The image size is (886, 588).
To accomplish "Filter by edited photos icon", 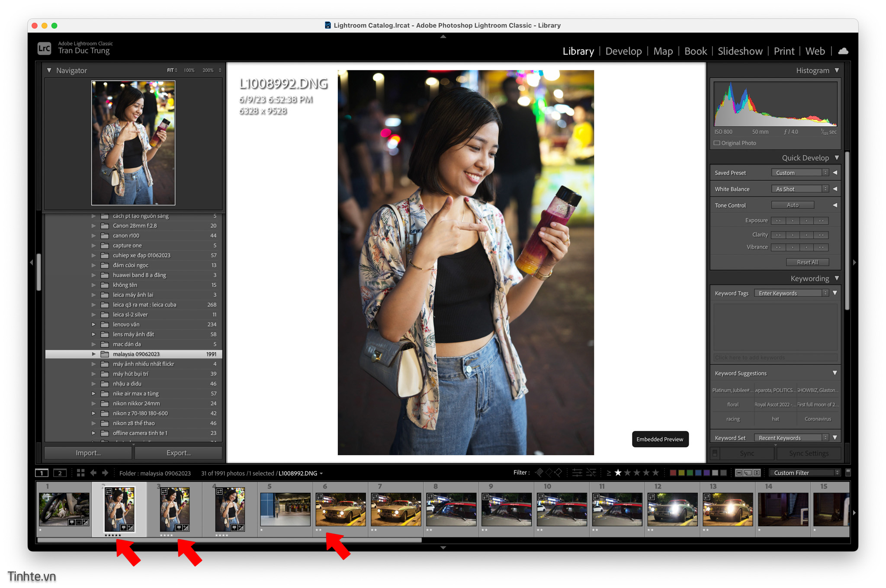I will 577,473.
